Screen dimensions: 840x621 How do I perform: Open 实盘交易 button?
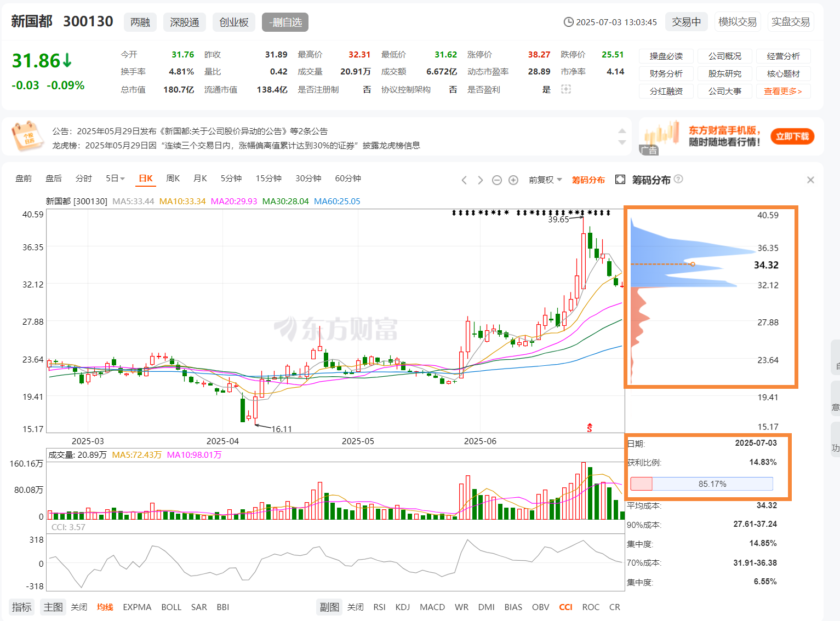tap(791, 22)
